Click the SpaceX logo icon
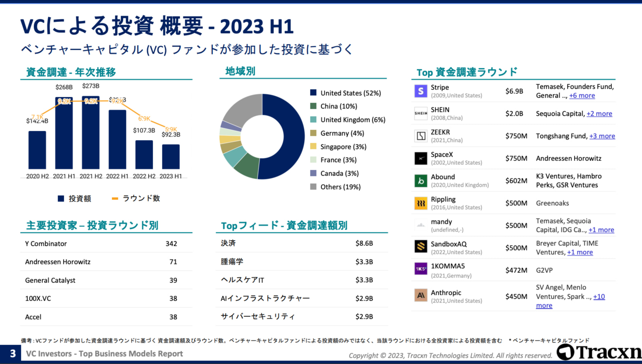This screenshot has width=642, height=364. [x=421, y=158]
